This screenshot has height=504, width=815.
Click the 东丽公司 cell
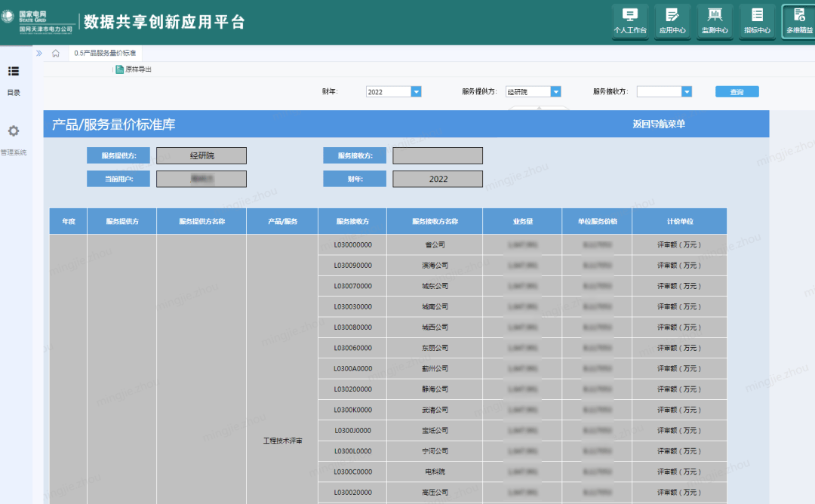(x=435, y=348)
